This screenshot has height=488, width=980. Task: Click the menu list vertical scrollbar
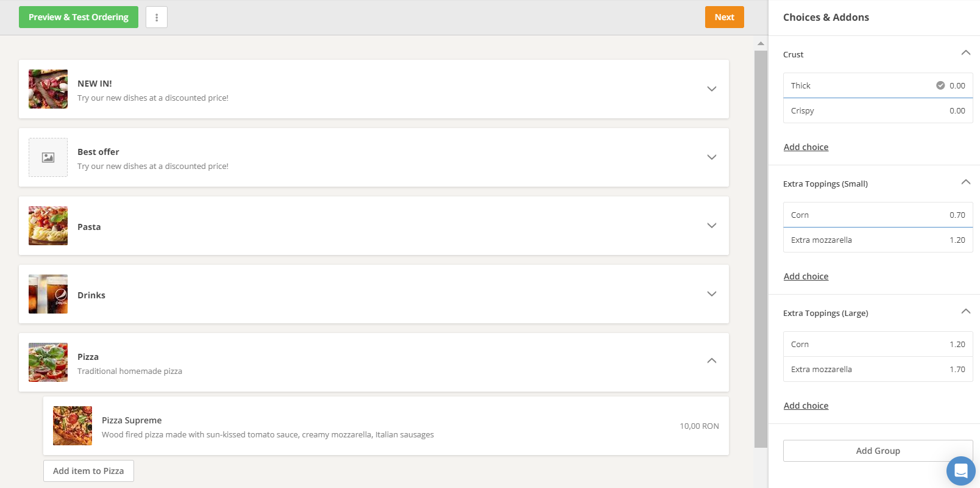point(761,244)
